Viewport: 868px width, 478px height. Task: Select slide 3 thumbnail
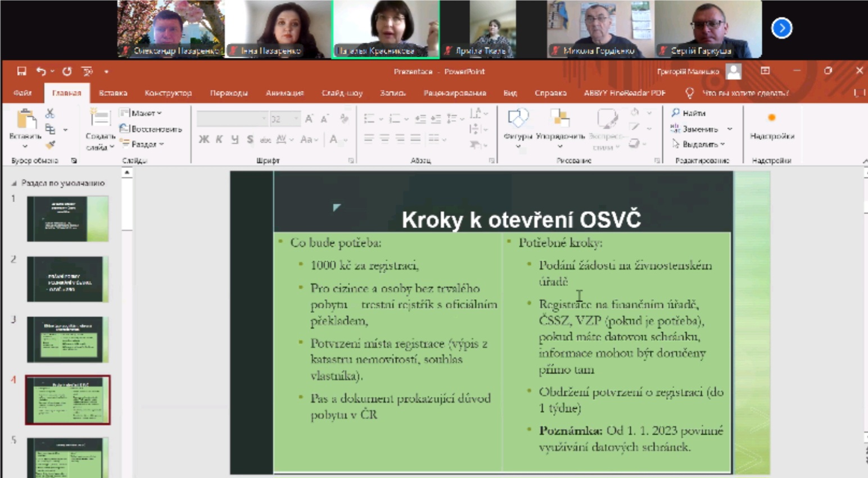point(67,339)
